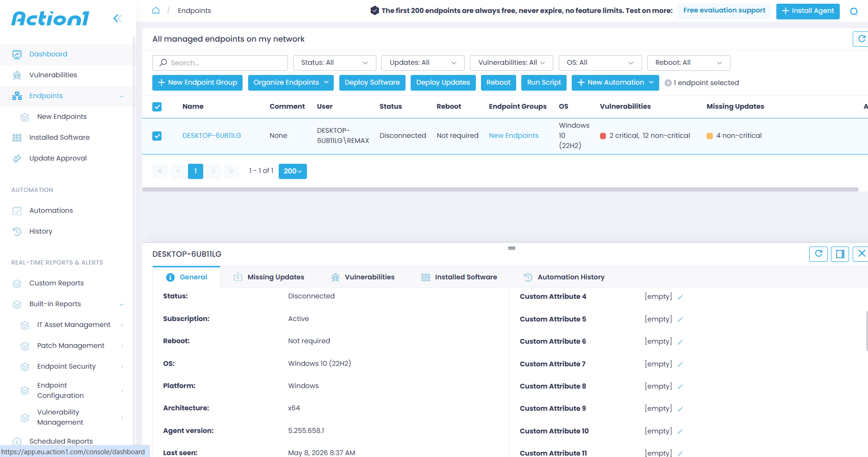Collapse Built-in Reports section chevron
This screenshot has height=457, width=868.
(122, 304)
